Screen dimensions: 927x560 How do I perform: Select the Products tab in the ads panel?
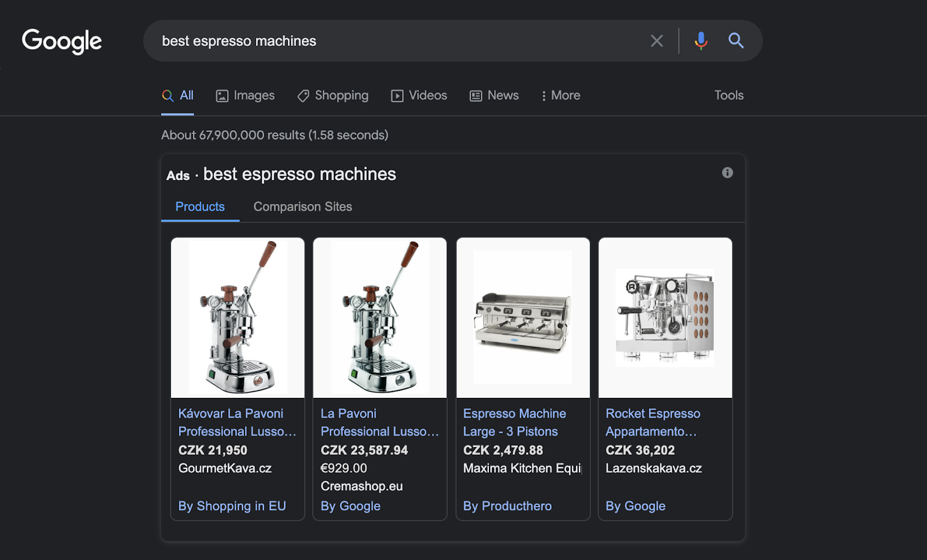pyautogui.click(x=200, y=207)
